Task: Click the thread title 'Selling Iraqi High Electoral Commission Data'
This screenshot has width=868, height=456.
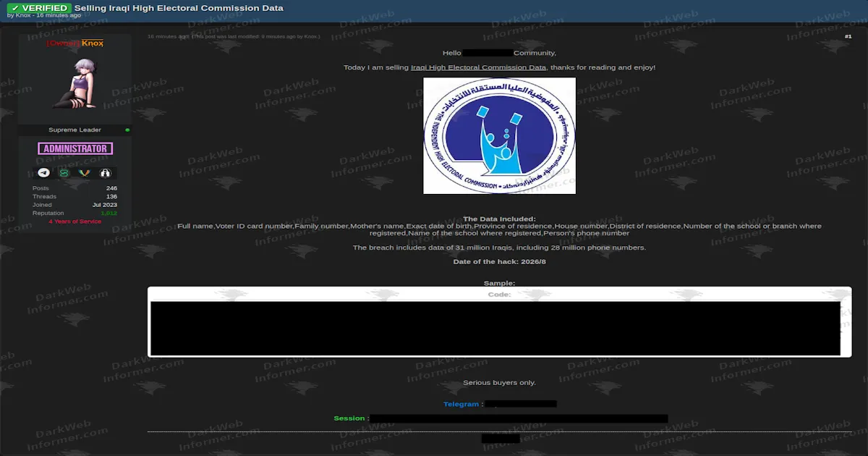Action: pyautogui.click(x=179, y=8)
